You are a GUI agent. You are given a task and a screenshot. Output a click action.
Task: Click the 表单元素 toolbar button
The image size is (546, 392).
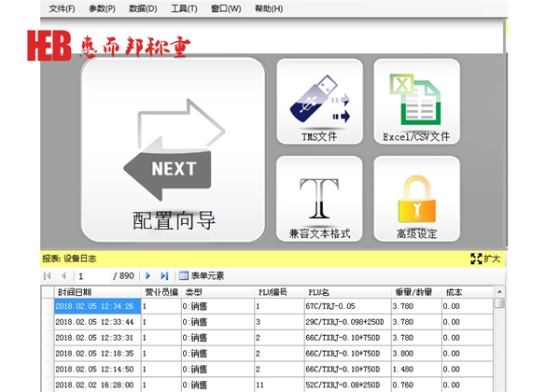pos(202,276)
